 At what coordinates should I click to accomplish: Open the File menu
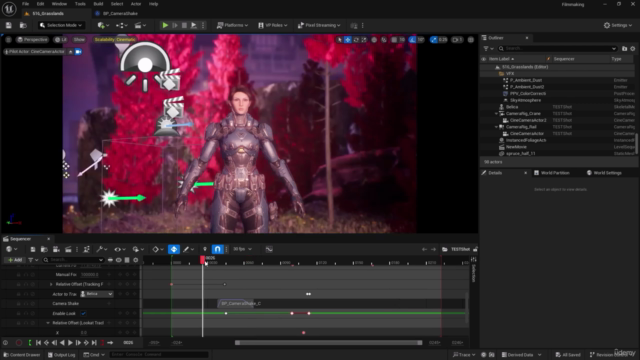tap(25, 4)
